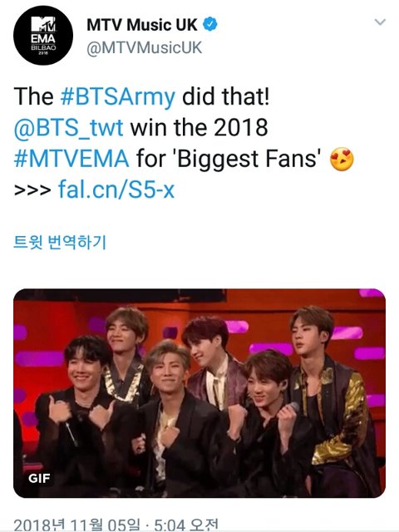Screen dimensions: 399x532
Task: Open the MTV Music UK display name
Action: coord(142,25)
